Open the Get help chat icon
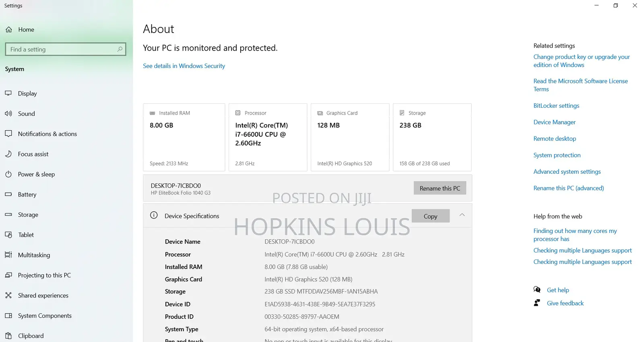The image size is (644, 342). tap(537, 290)
